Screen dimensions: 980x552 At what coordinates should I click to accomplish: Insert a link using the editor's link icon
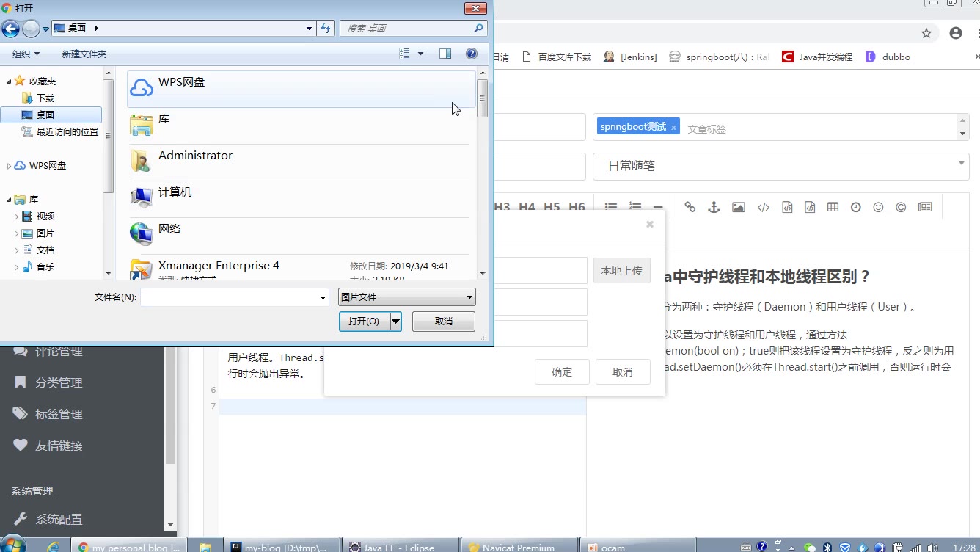[690, 207]
